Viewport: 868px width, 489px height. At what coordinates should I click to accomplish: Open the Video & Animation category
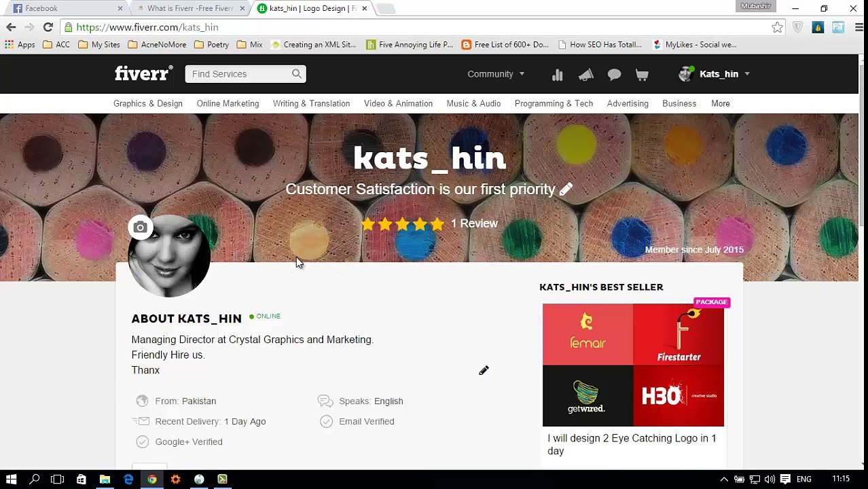pyautogui.click(x=398, y=103)
